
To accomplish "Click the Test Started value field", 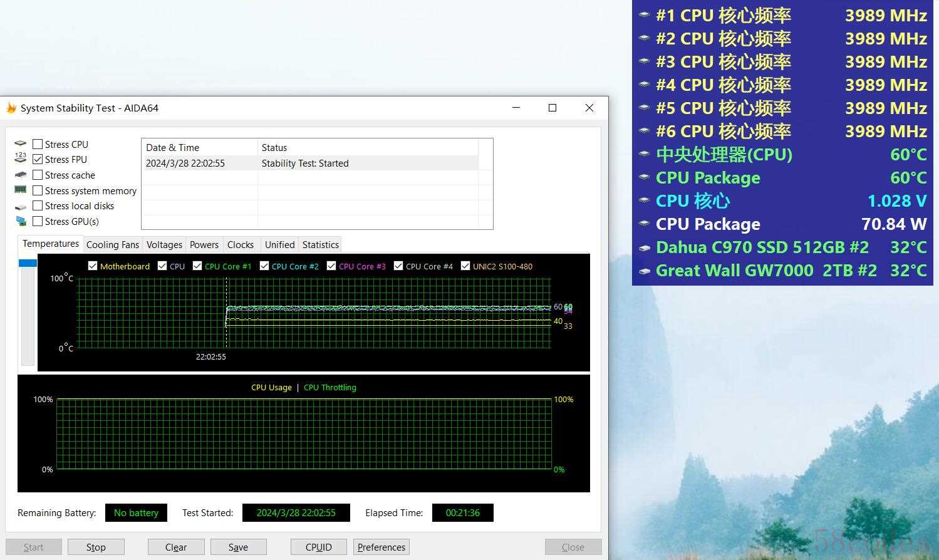I will pos(296,512).
